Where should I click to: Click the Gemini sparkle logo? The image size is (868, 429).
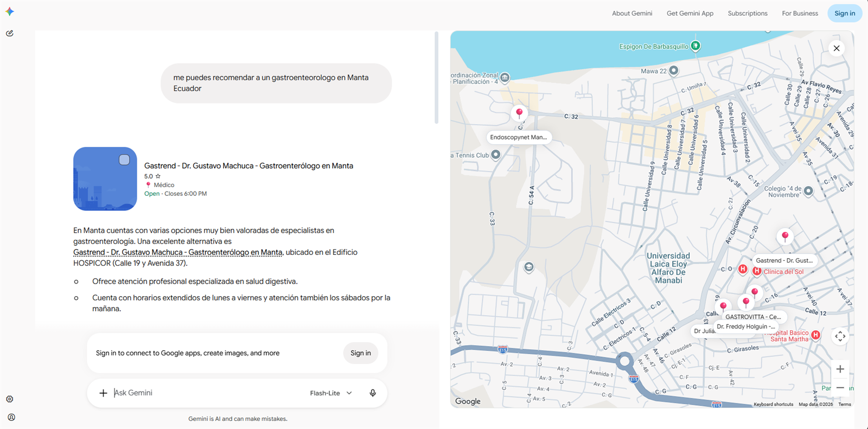click(10, 11)
